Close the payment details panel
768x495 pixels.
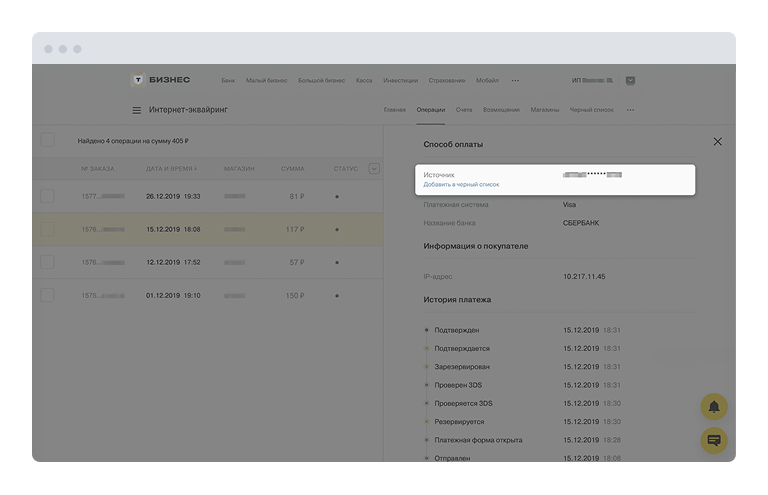click(717, 142)
